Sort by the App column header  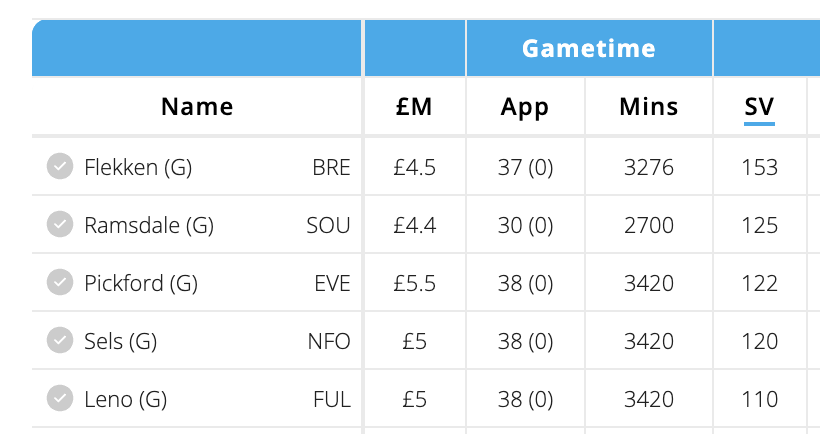pyautogui.click(x=525, y=106)
